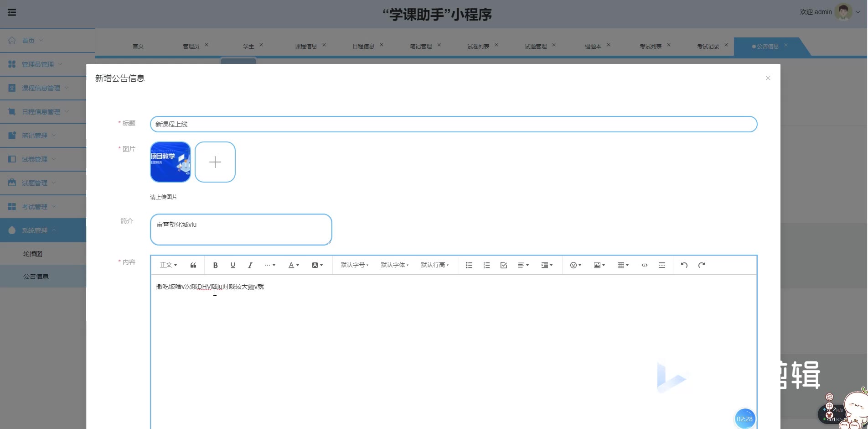
Task: Toggle underline formatting in the editor
Action: click(x=233, y=265)
